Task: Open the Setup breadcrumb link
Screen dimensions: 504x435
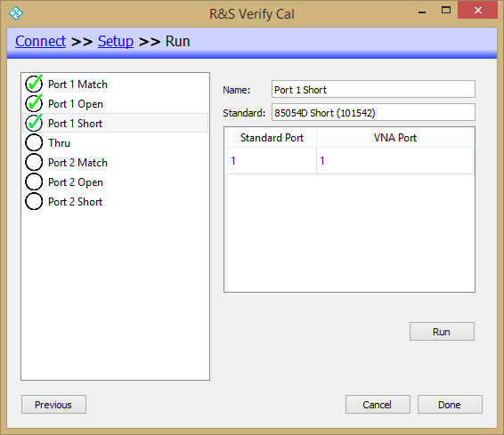Action: pyautogui.click(x=116, y=42)
